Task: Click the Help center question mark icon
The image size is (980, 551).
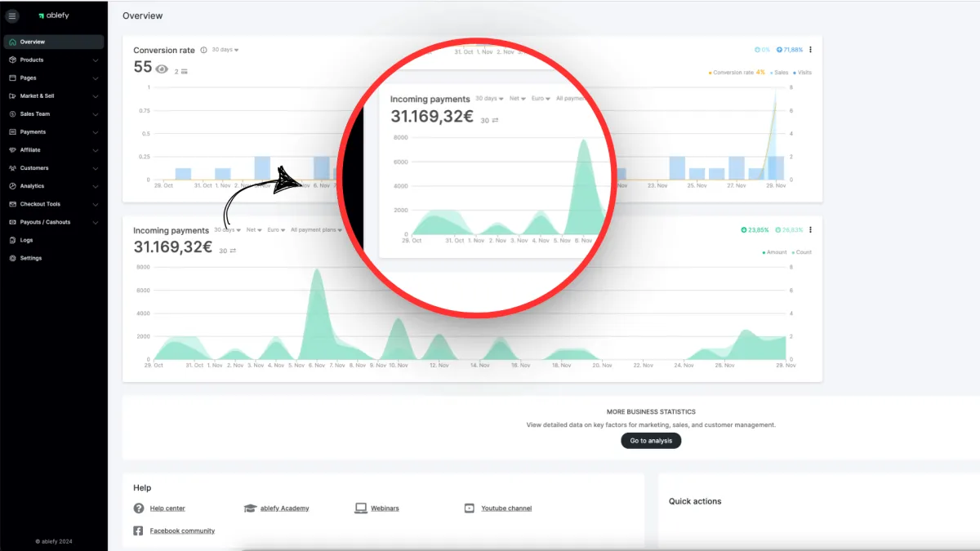Action: (x=138, y=508)
